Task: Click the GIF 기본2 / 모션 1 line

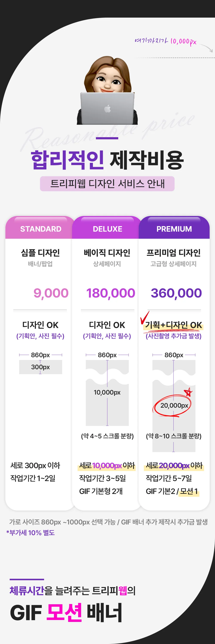Action: [x=172, y=491]
